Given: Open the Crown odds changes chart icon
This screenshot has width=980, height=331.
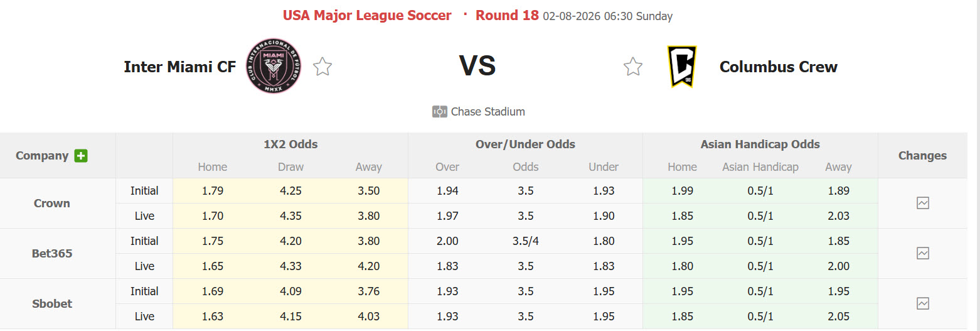Looking at the screenshot, I should point(923,203).
